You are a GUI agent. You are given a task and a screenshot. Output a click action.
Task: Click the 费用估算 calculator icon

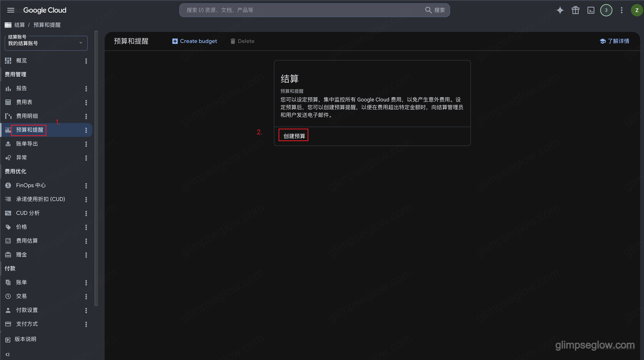8,241
